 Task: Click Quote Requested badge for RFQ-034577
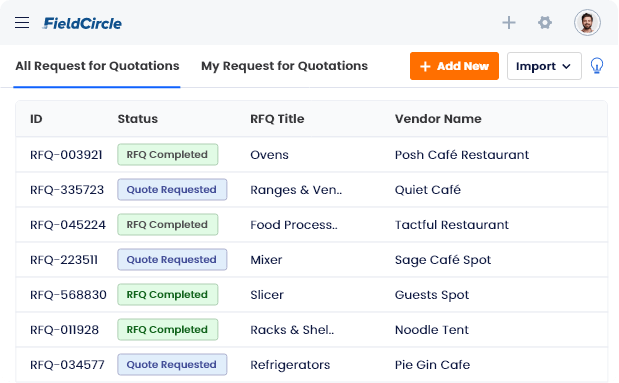point(172,364)
